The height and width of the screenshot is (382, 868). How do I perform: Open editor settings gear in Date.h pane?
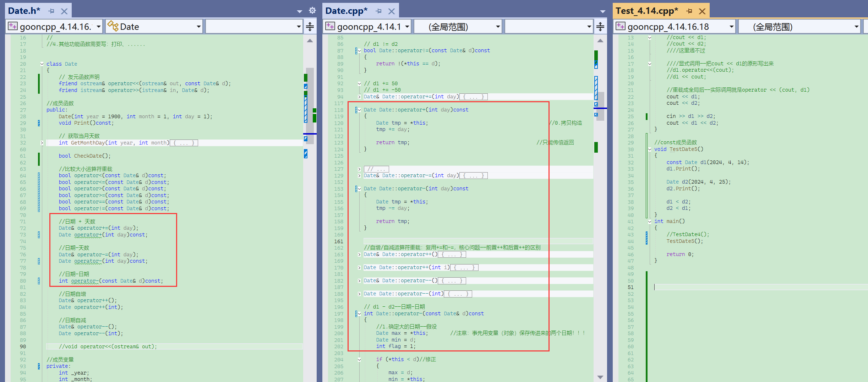click(x=312, y=10)
